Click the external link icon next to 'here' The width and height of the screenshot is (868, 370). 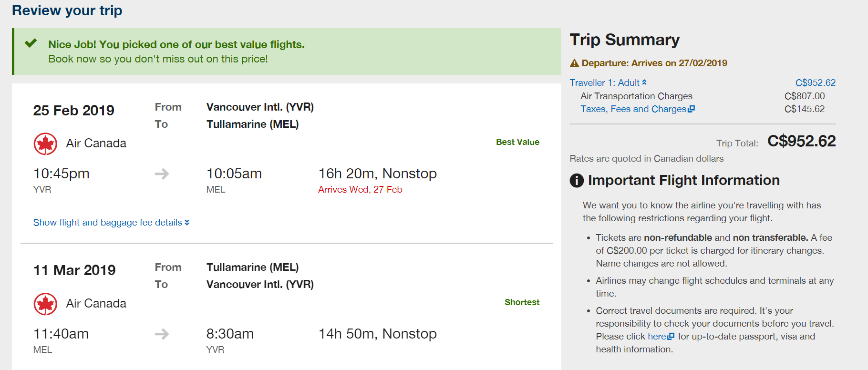click(671, 336)
